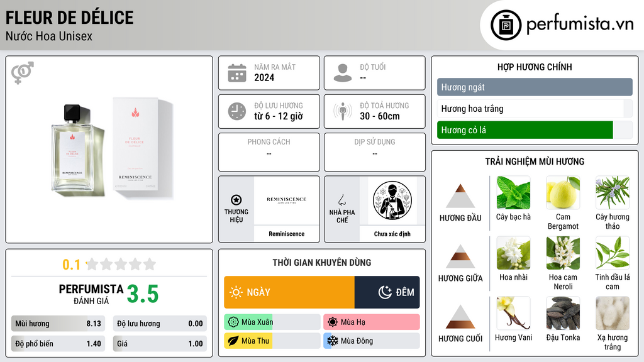Click the sun icon for Mùa Hạ
The width and height of the screenshot is (644, 362).
pyautogui.click(x=333, y=322)
